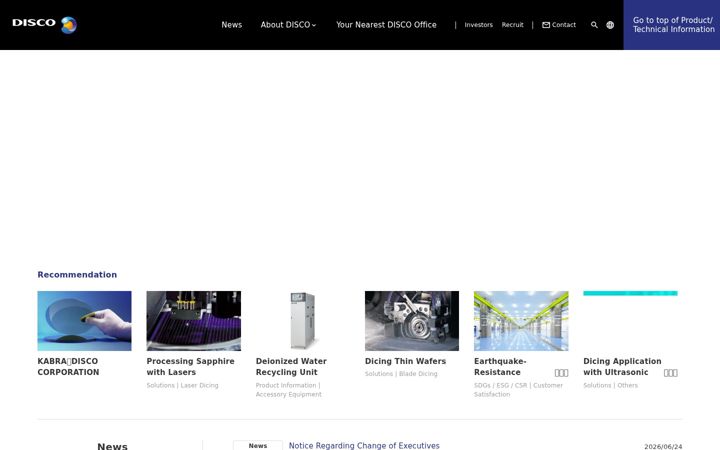Follow the Investors link
Viewport: 720px width, 450px height.
478,25
